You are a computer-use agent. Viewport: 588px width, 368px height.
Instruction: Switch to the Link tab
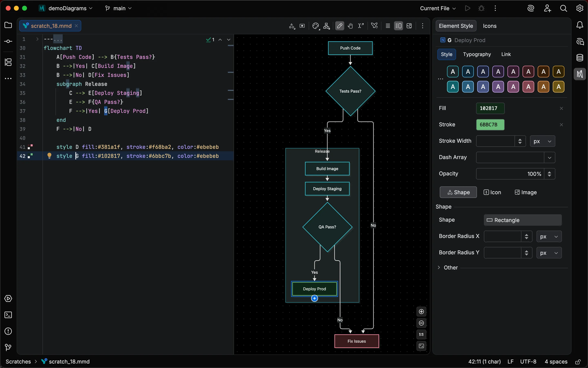[506, 54]
